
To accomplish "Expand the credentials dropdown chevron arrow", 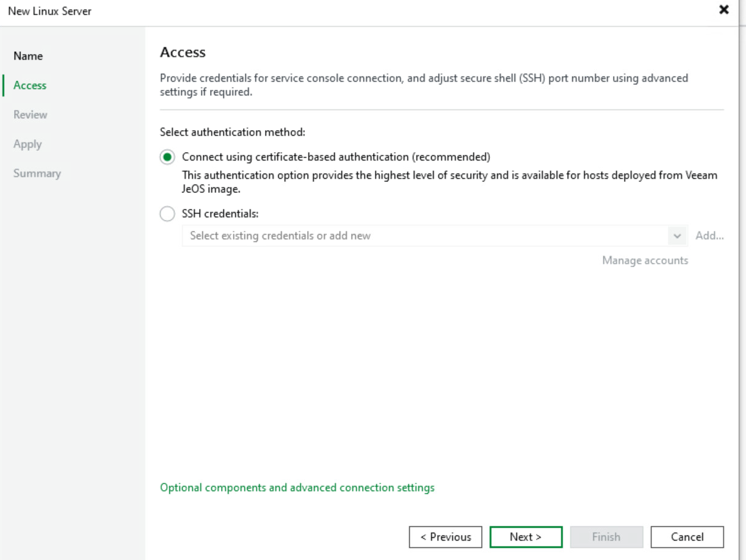I will tap(676, 236).
